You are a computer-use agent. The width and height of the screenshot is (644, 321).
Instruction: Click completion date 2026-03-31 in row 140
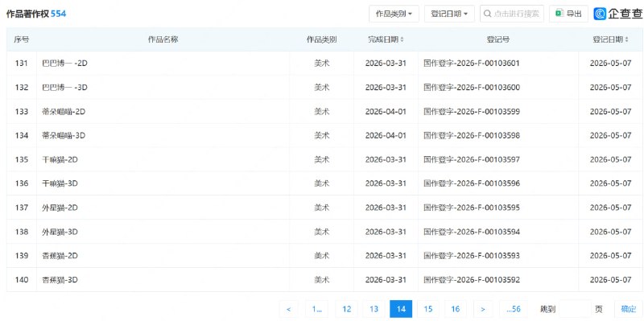pyautogui.click(x=386, y=280)
